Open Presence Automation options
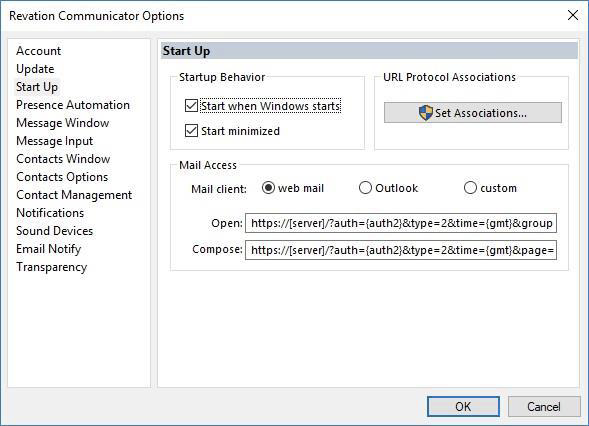Image resolution: width=589 pixels, height=426 pixels. [73, 105]
